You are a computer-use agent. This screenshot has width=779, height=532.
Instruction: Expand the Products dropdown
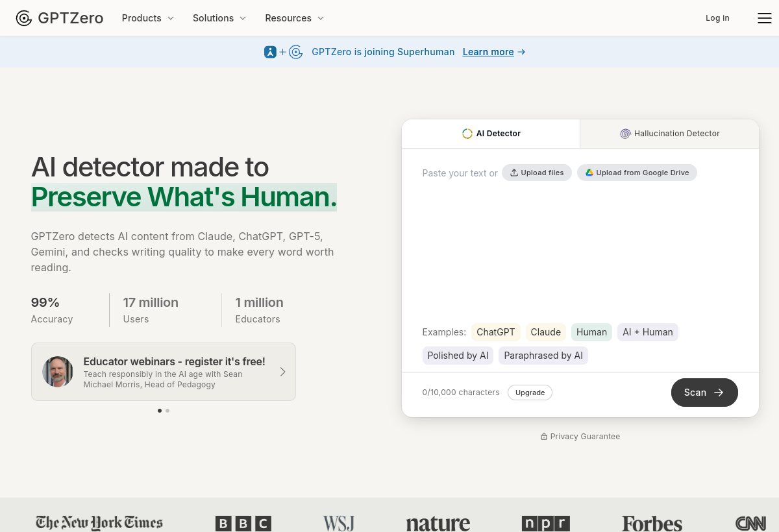point(148,18)
